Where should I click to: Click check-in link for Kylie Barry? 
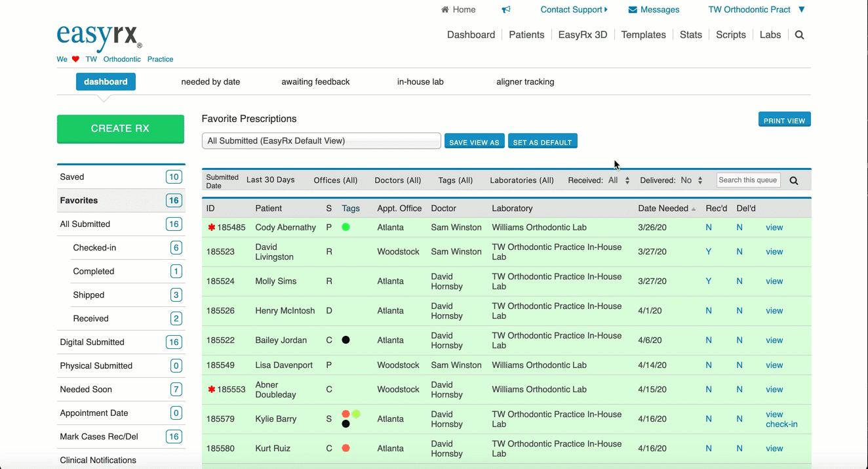781,424
